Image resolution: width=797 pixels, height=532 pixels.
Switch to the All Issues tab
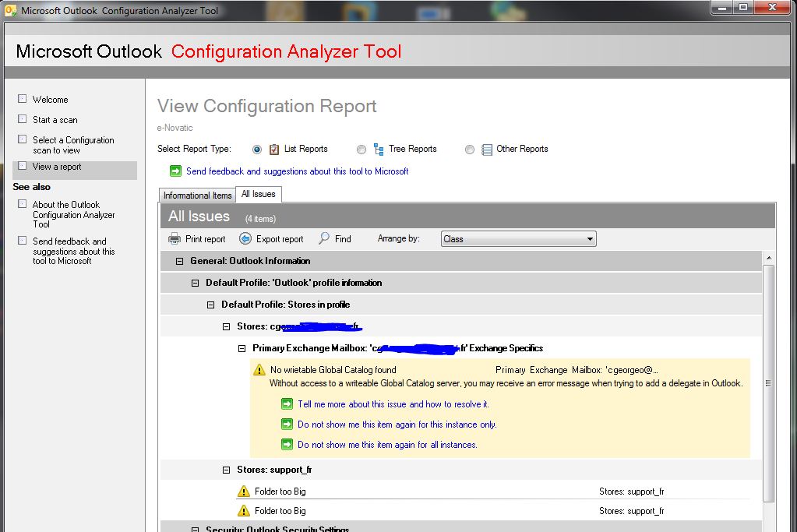[258, 194]
